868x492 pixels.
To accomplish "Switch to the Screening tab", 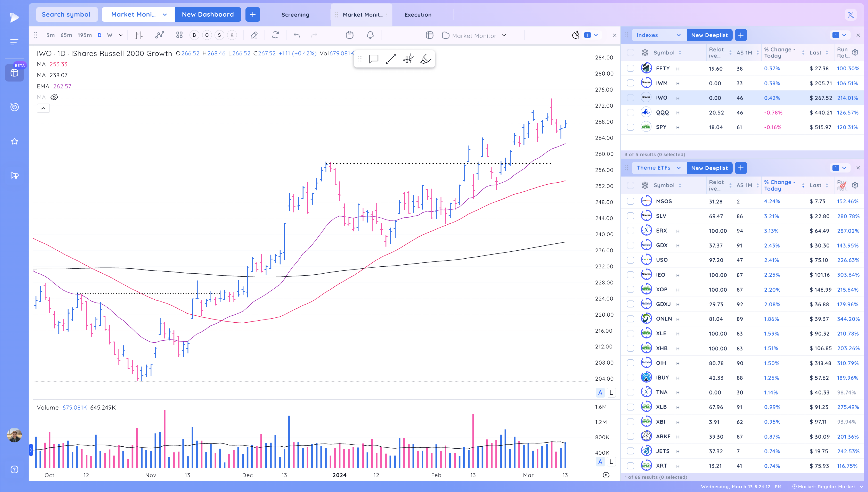I will click(295, 15).
